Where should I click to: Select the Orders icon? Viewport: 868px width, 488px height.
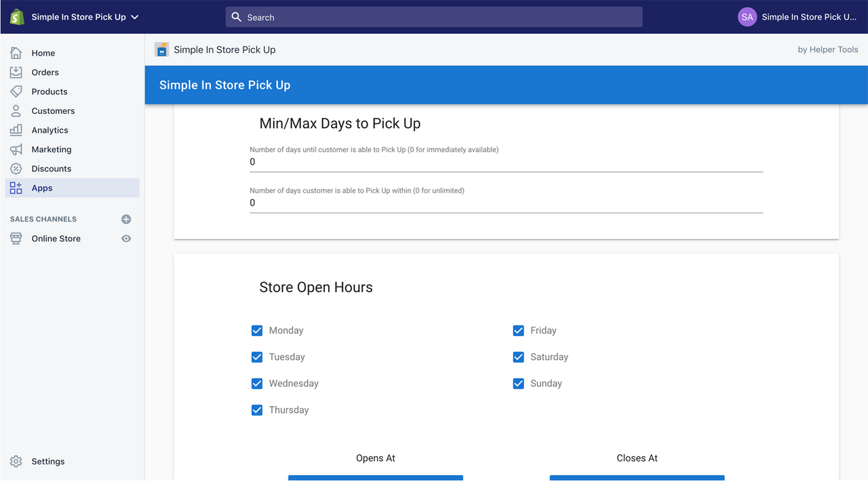pos(16,72)
